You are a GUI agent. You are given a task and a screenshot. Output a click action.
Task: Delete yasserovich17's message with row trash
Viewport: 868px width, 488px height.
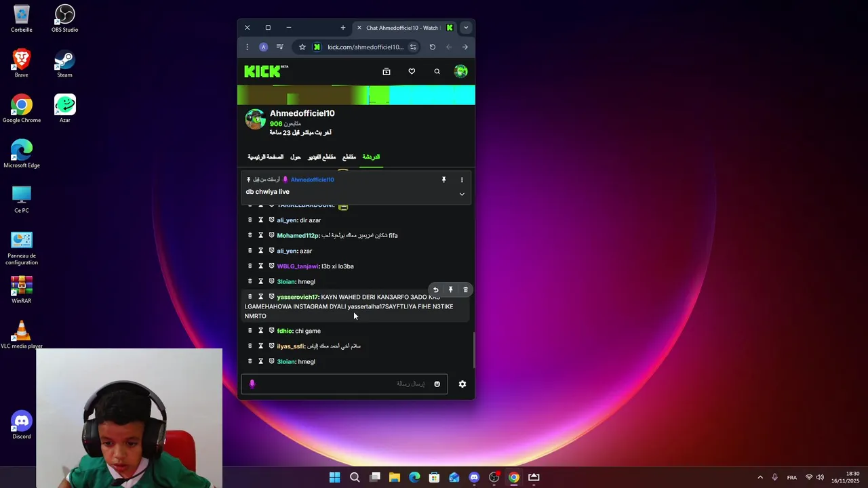[x=250, y=297]
